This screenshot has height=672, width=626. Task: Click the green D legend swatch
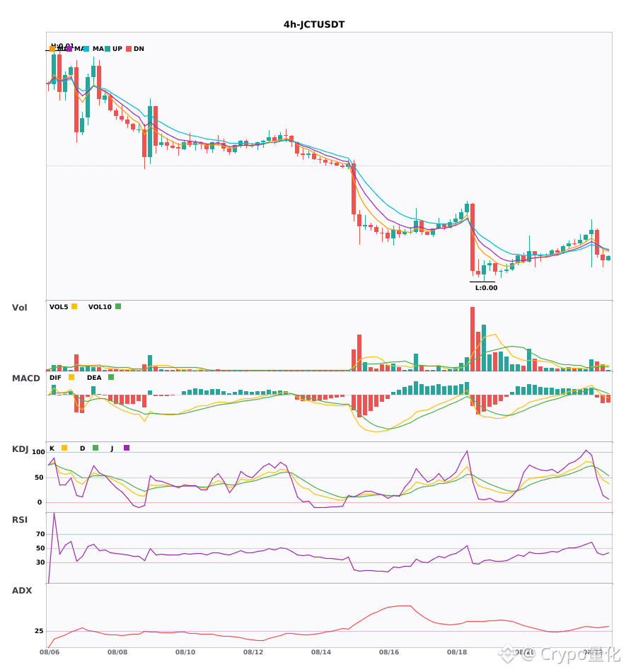(95, 448)
